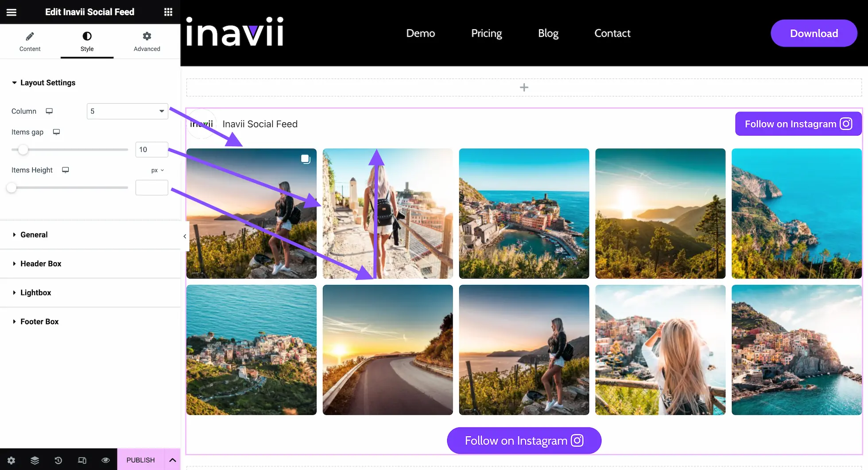Click the Column responsive device icon
Screen dimensions: 868x470
[49, 111]
